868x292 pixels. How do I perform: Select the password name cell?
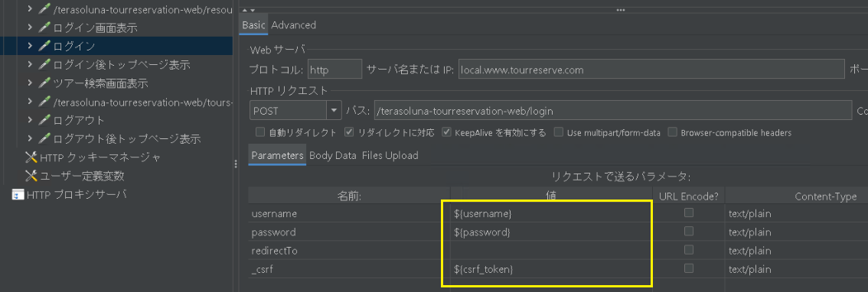[349, 232]
